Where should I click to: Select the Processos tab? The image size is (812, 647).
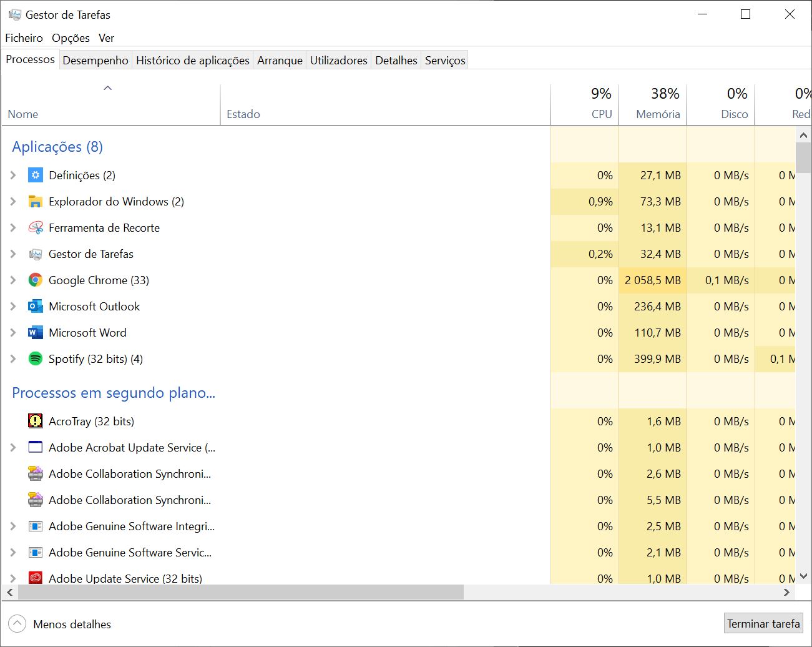[x=31, y=59]
